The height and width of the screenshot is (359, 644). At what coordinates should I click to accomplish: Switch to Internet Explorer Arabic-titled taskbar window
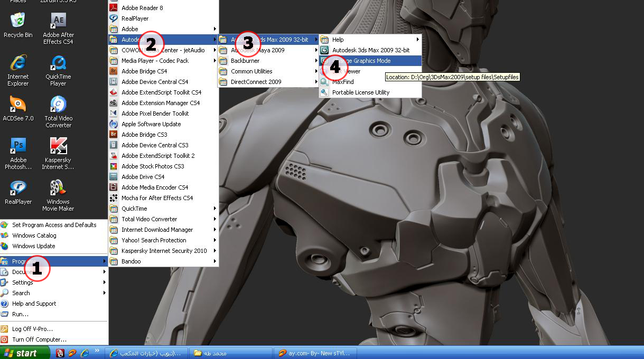coord(145,353)
